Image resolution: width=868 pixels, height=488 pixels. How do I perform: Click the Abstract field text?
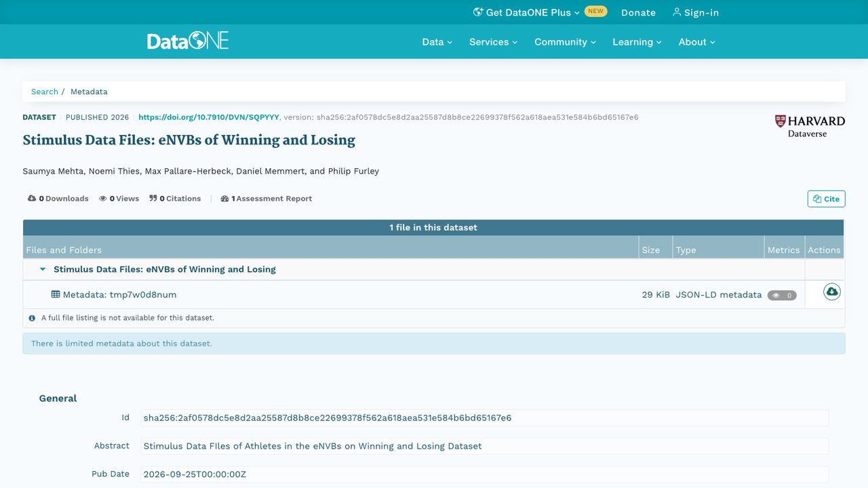click(x=485, y=446)
